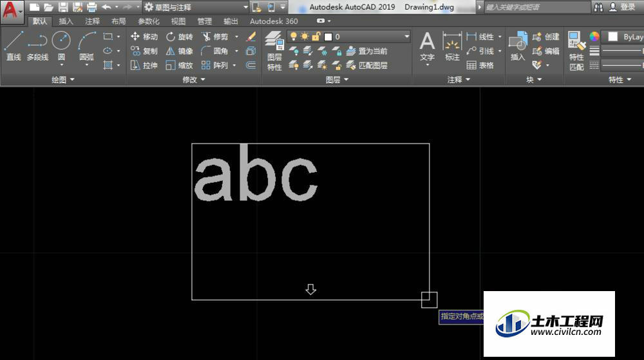Click Edit block (编辑) button

[546, 51]
